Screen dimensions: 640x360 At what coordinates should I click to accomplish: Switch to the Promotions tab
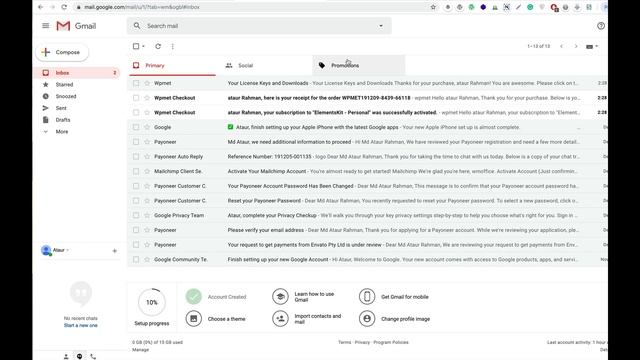click(x=359, y=65)
